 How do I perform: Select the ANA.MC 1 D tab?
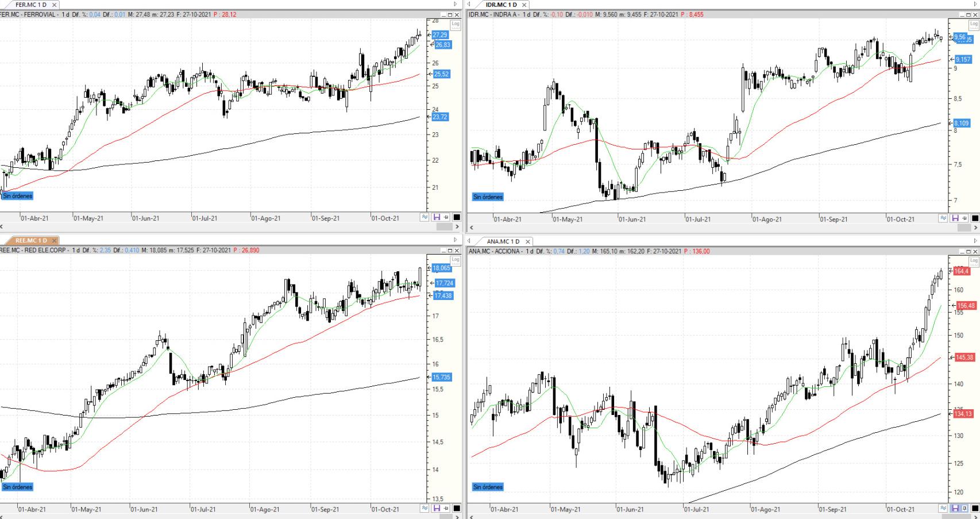tap(503, 241)
